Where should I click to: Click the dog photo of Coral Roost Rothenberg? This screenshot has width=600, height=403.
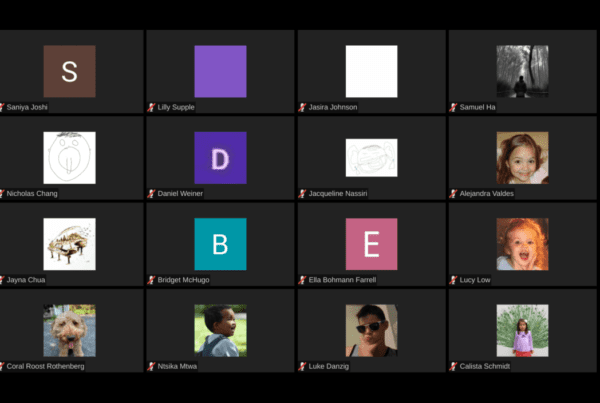tap(69, 331)
